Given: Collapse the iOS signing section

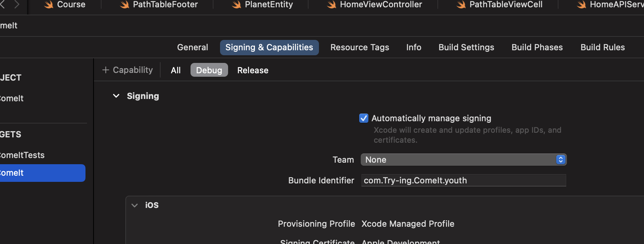Looking at the screenshot, I should 135,205.
